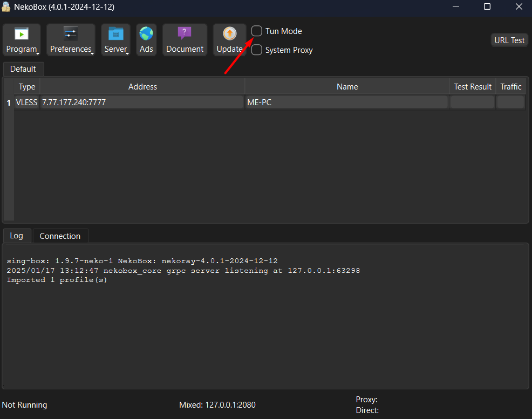
Task: Enable the System Proxy checkbox
Action: pos(257,50)
